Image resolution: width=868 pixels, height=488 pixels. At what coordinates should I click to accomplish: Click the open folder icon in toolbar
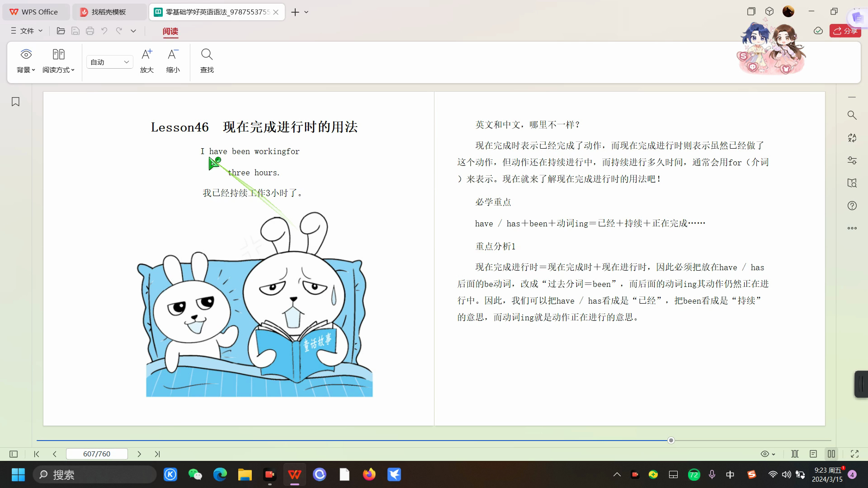61,31
